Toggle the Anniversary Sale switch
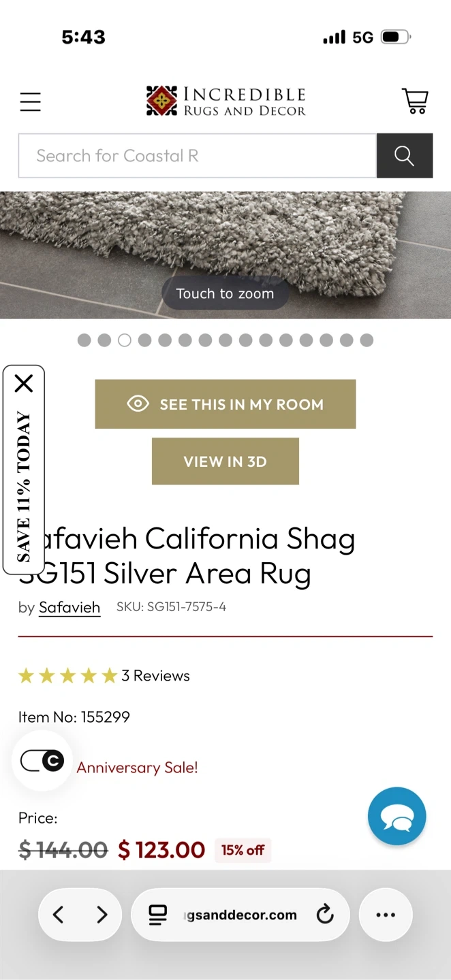 42,761
